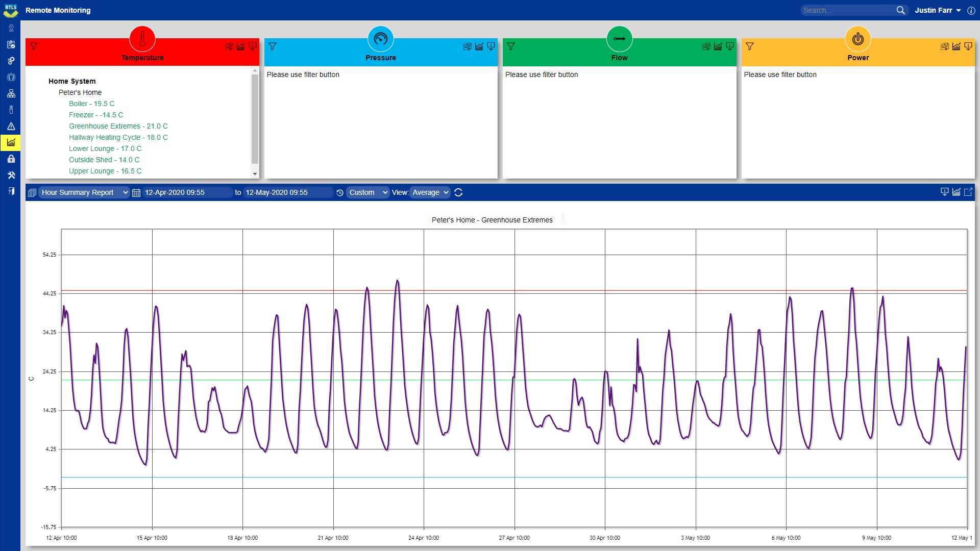
Task: Change the Average view dropdown
Action: pyautogui.click(x=430, y=192)
